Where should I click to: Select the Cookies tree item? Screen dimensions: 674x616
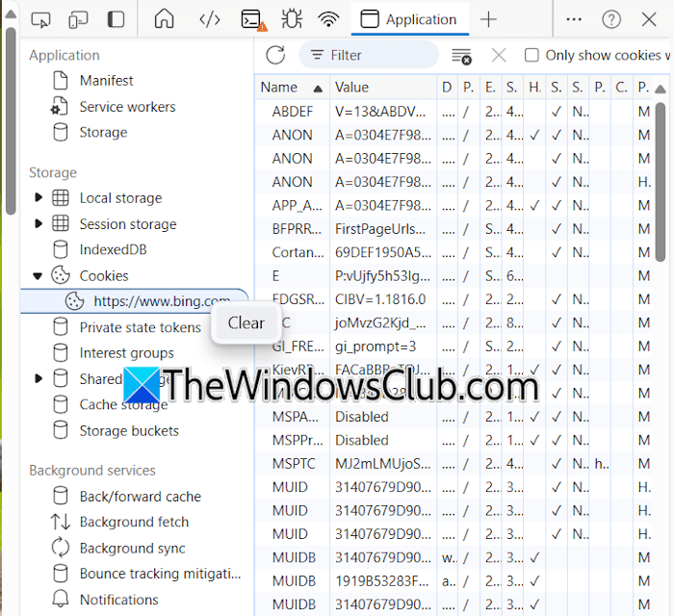(x=104, y=276)
